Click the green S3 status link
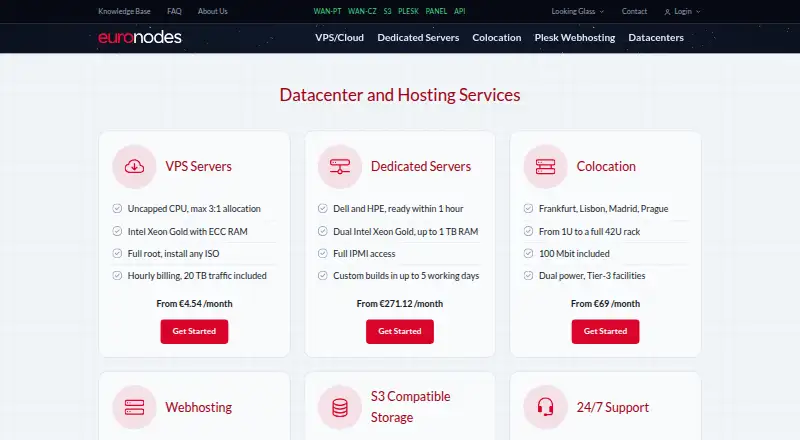The image size is (800, 440). pos(388,11)
